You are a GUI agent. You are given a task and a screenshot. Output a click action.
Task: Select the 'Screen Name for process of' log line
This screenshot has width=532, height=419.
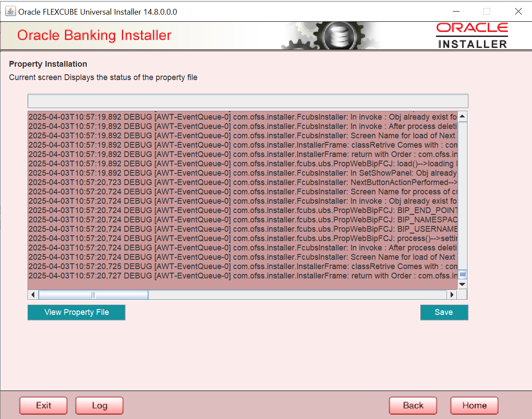point(242,192)
